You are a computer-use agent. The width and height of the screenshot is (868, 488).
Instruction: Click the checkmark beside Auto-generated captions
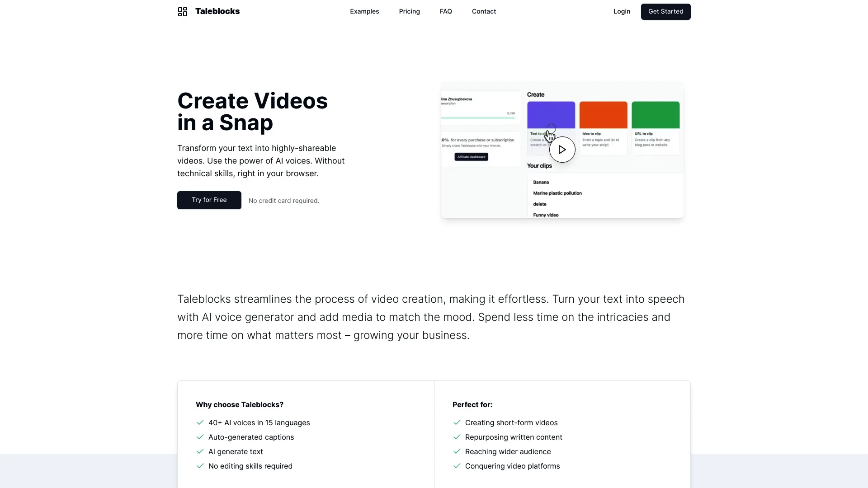pyautogui.click(x=200, y=436)
